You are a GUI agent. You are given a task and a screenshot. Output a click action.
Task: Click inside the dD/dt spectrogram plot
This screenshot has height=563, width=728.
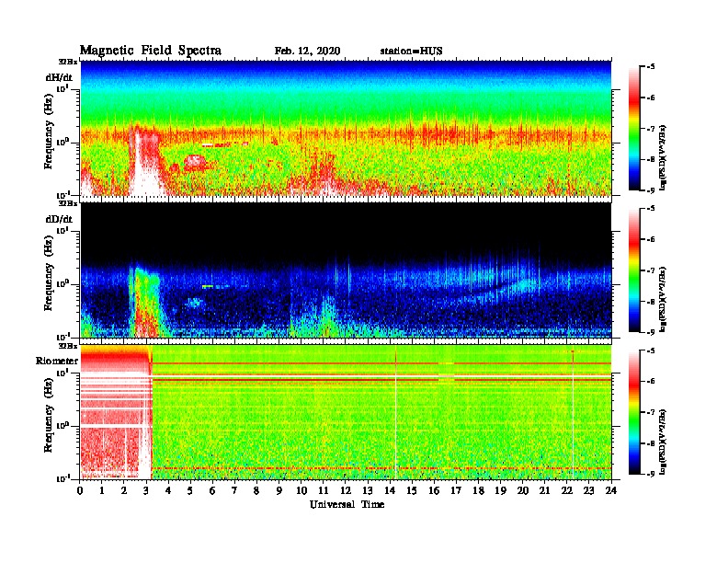click(346, 270)
